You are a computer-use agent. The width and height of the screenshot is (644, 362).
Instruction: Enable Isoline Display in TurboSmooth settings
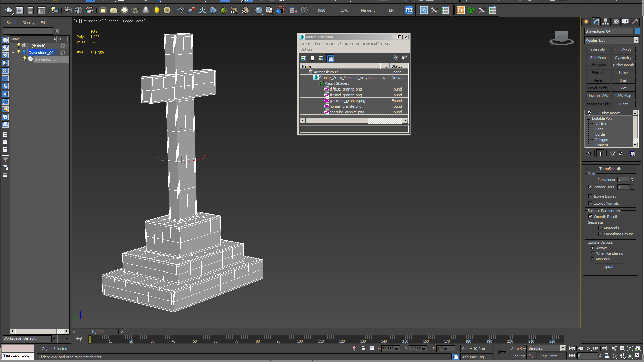[590, 196]
